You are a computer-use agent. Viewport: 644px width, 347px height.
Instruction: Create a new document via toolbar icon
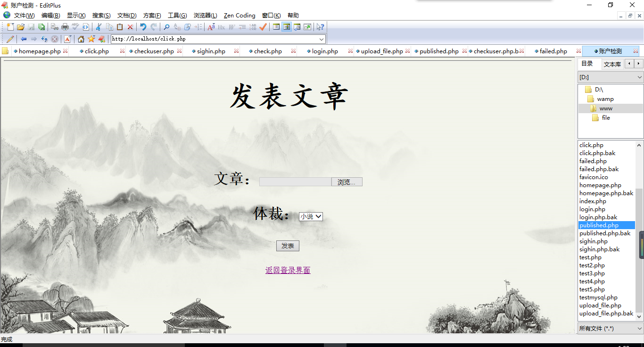point(10,27)
